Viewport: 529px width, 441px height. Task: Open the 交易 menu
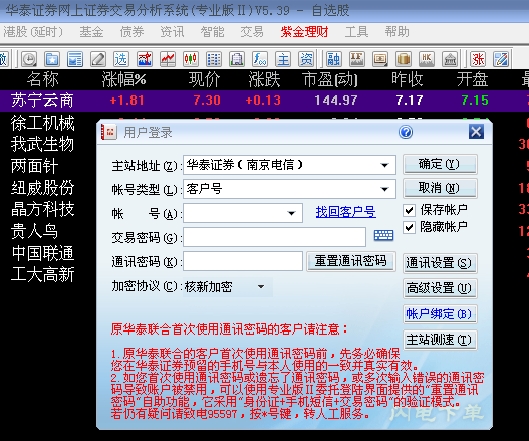coord(252,32)
